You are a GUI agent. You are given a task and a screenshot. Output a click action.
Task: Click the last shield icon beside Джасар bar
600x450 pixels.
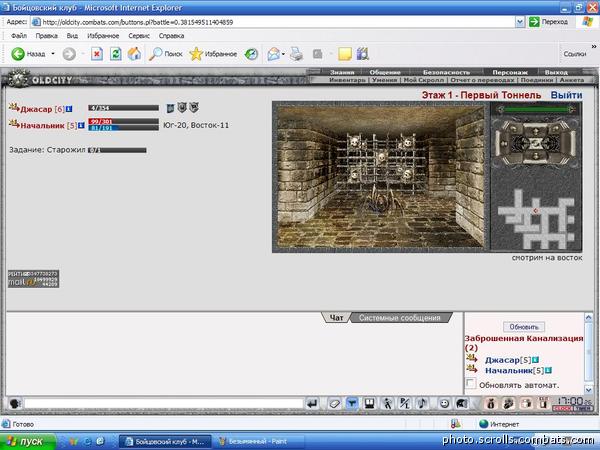coord(194,108)
